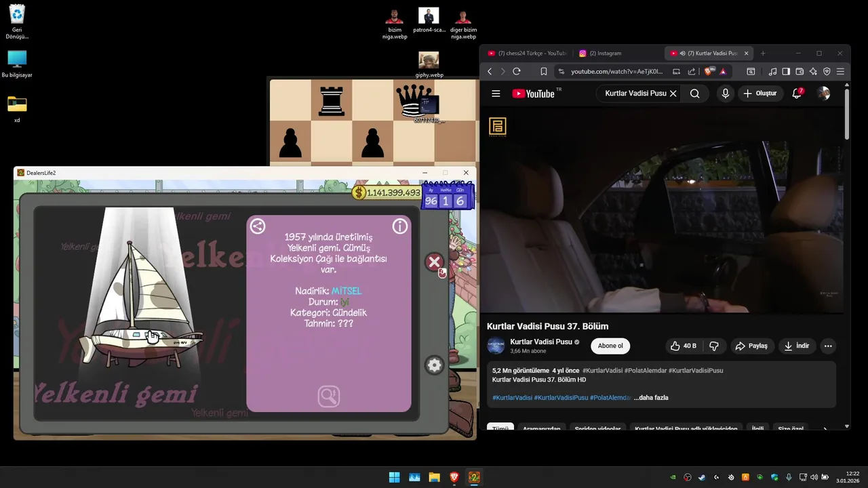
Task: Click the gold coin money counter
Action: 387,193
